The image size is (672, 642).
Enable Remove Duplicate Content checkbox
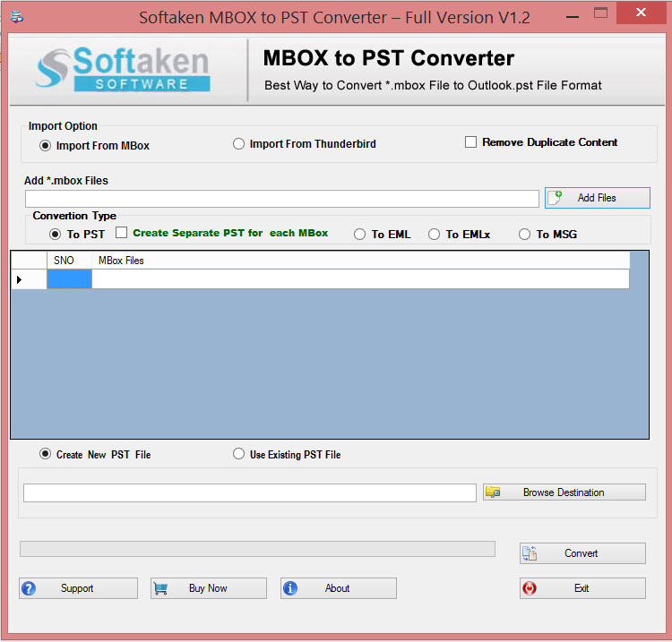[470, 142]
